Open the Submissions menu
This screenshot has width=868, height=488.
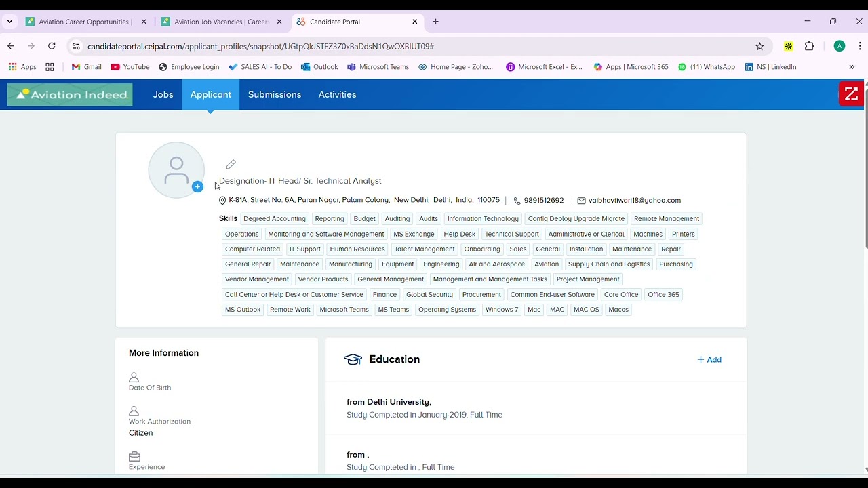[x=275, y=94]
